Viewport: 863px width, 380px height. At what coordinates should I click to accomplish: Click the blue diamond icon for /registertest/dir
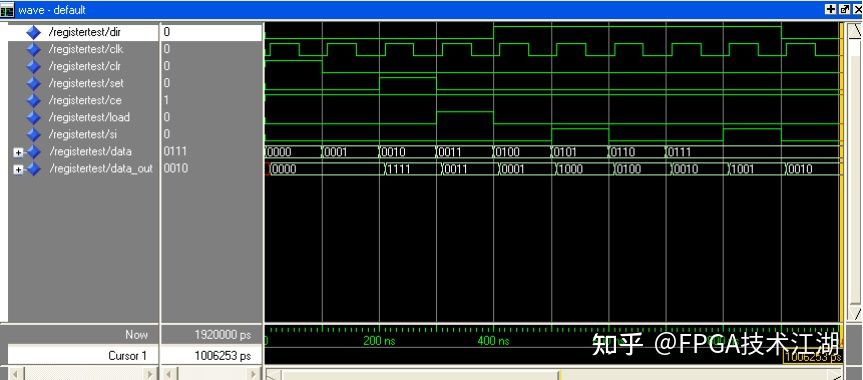(x=34, y=32)
